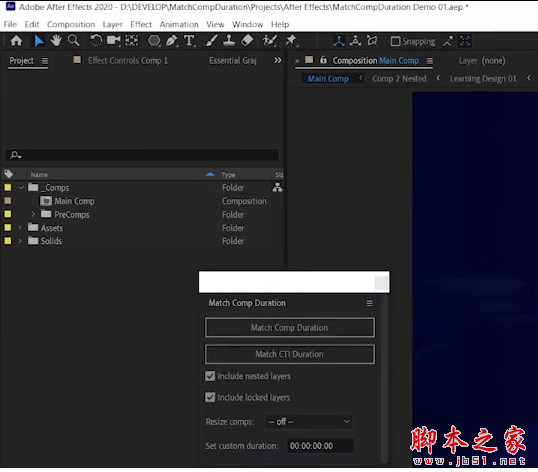Click tan label swatch of Main Comp
Image resolution: width=538 pixels, height=472 pixels.
[x=8, y=201]
